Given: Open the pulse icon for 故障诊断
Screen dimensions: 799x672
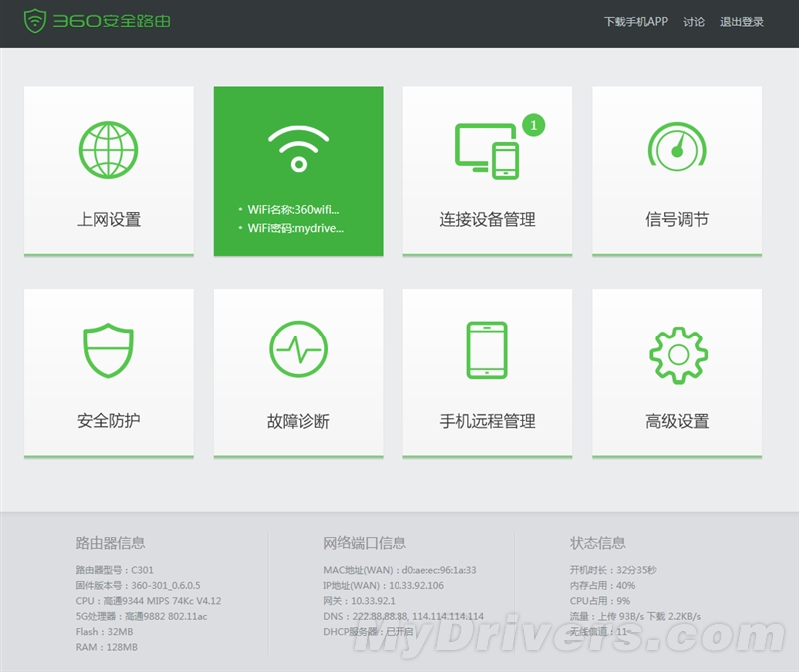Looking at the screenshot, I should pos(298,349).
